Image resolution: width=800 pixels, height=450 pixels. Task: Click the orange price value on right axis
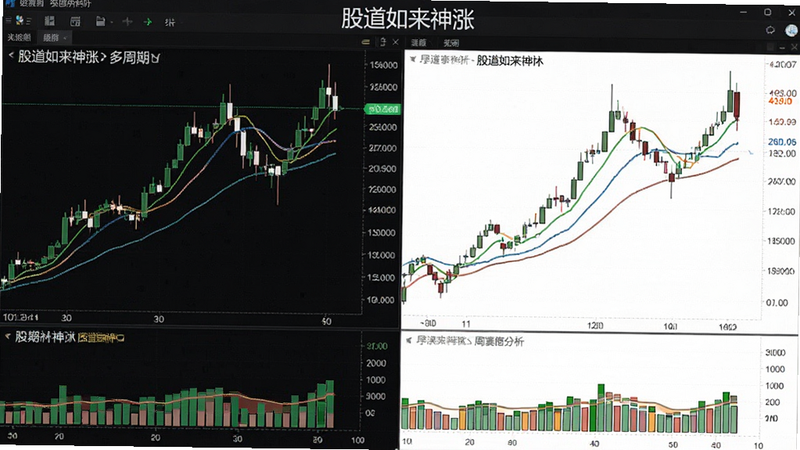pos(780,102)
